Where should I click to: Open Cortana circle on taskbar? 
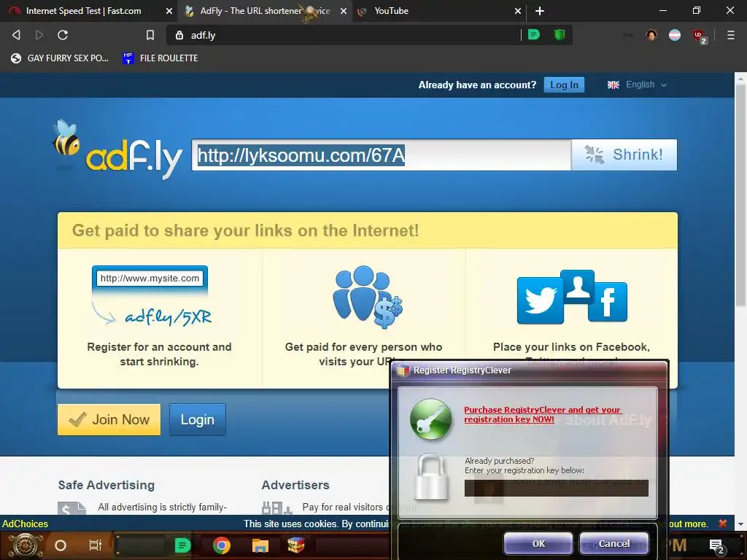(61, 545)
